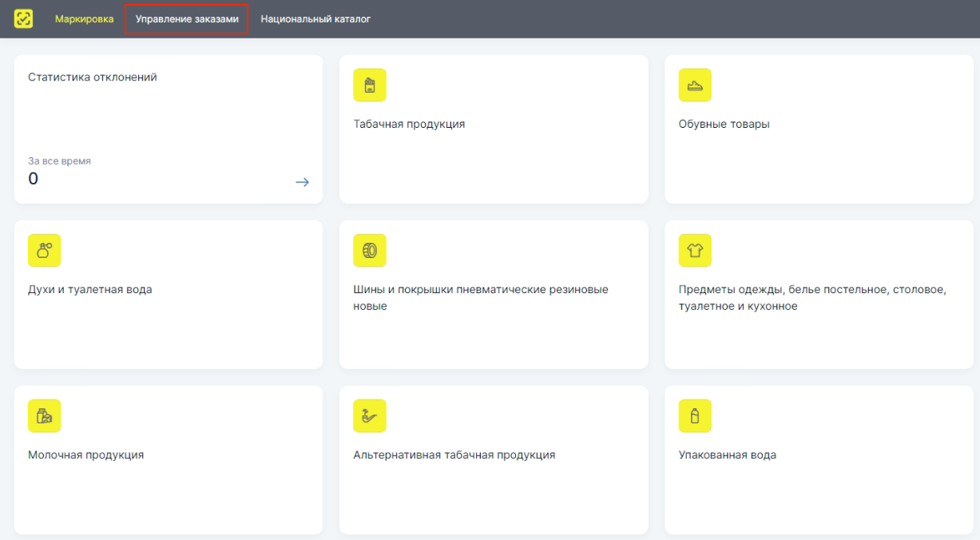Click the yellow logo in the header
The image size is (980, 540).
point(24,18)
